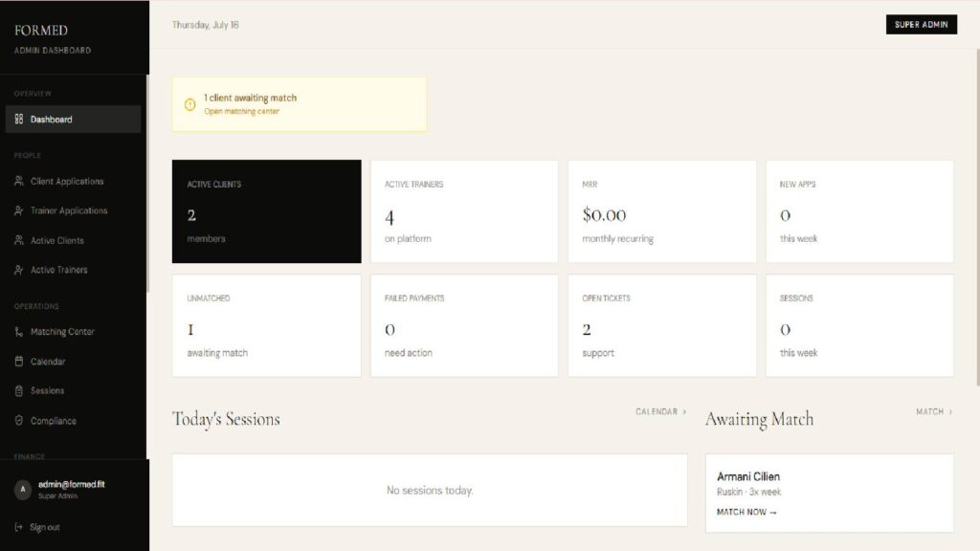
Task: Click the Calendar icon in sidebar
Action: [x=19, y=361]
